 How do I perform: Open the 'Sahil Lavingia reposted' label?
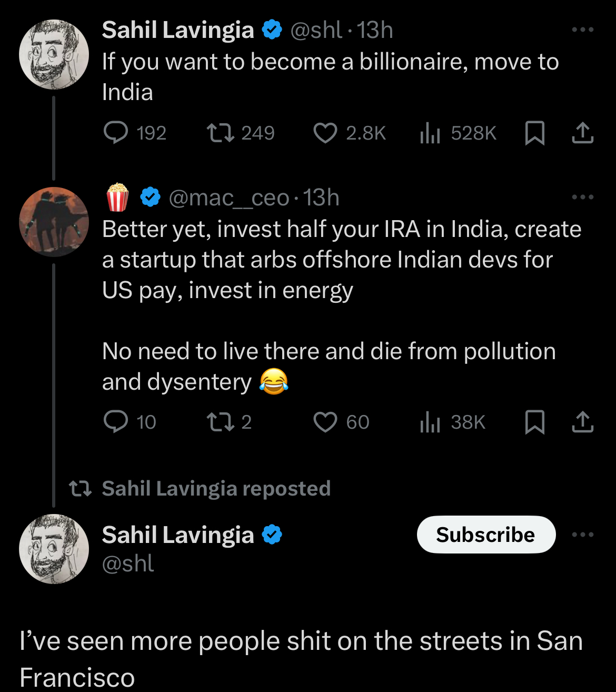pyautogui.click(x=216, y=489)
